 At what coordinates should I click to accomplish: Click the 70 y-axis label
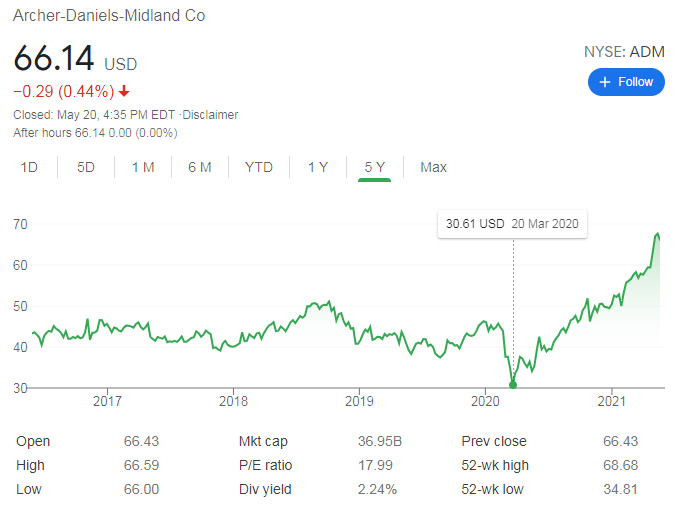tap(20, 224)
